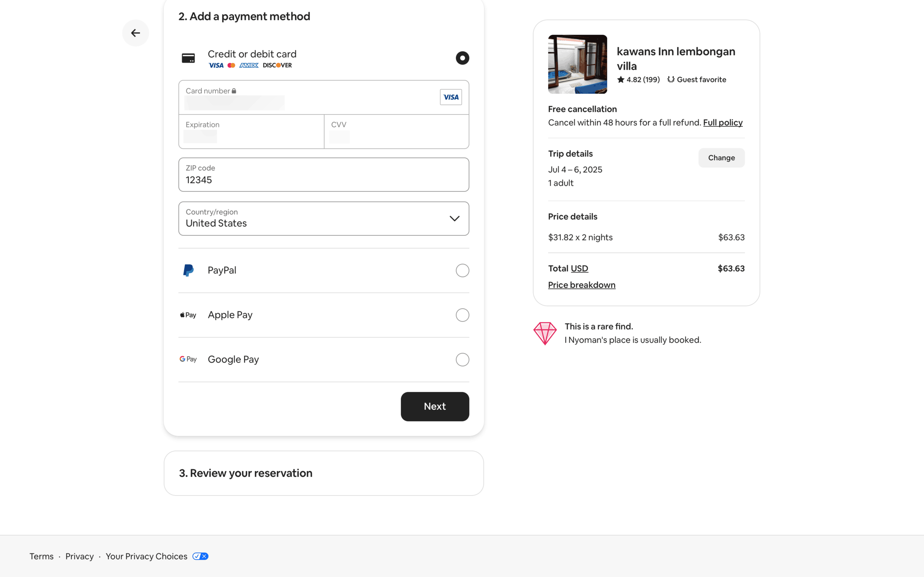Click the Apple Pay logo icon

[x=188, y=315]
